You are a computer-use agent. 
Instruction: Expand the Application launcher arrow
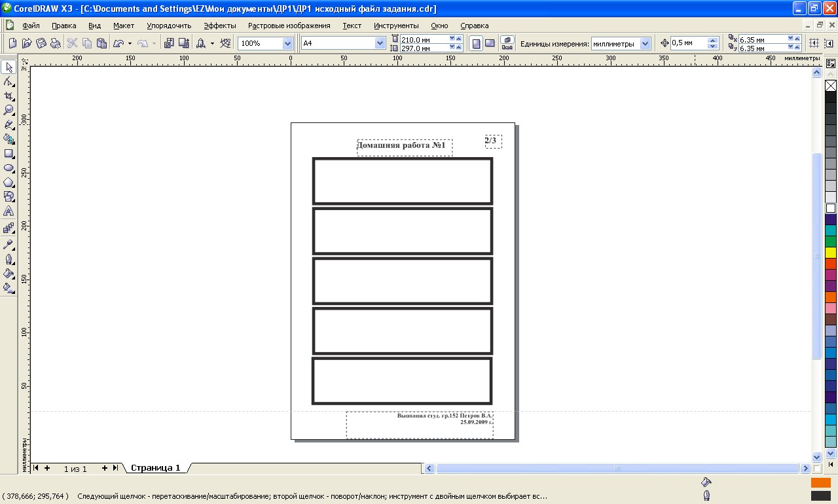click(212, 43)
